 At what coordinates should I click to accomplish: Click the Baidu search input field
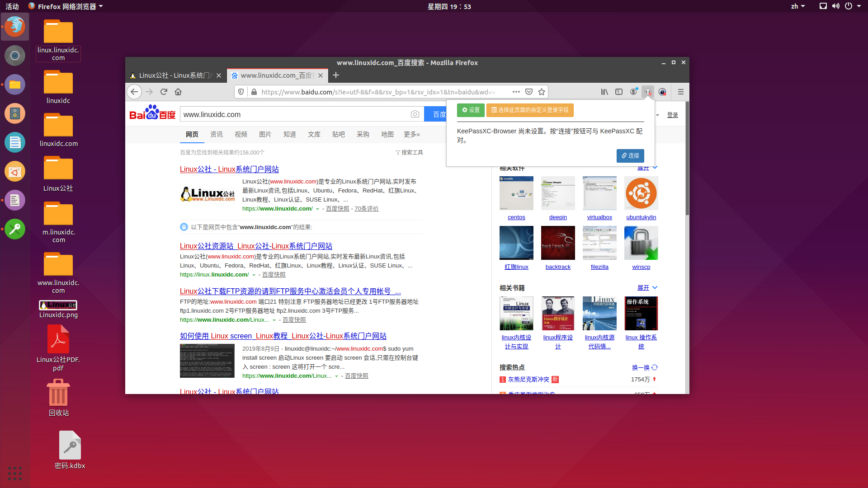point(294,114)
